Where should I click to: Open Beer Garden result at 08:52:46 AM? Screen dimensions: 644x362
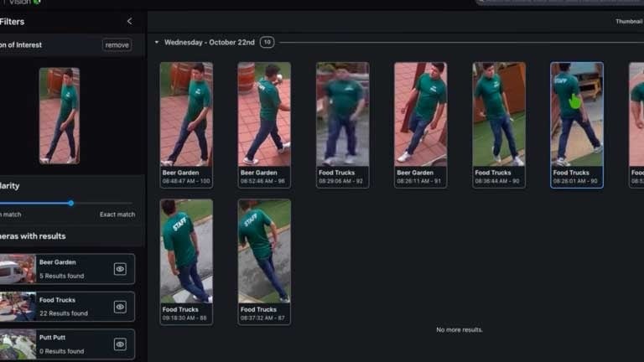coord(264,116)
